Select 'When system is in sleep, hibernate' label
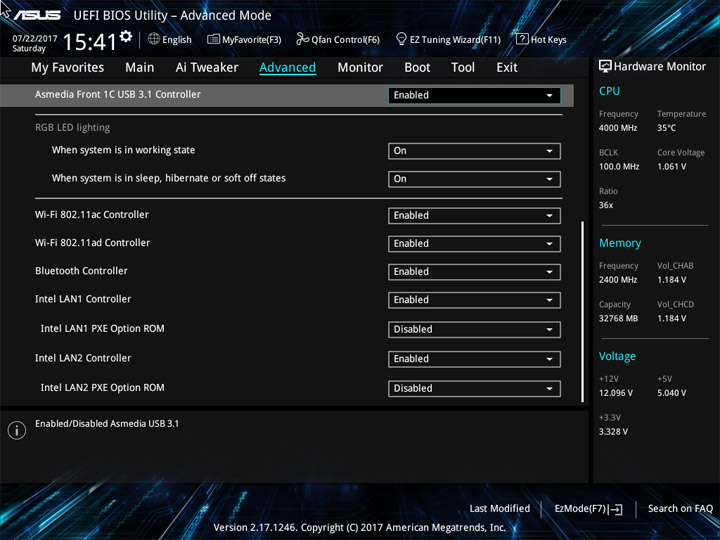This screenshot has width=720, height=540. pos(169,178)
